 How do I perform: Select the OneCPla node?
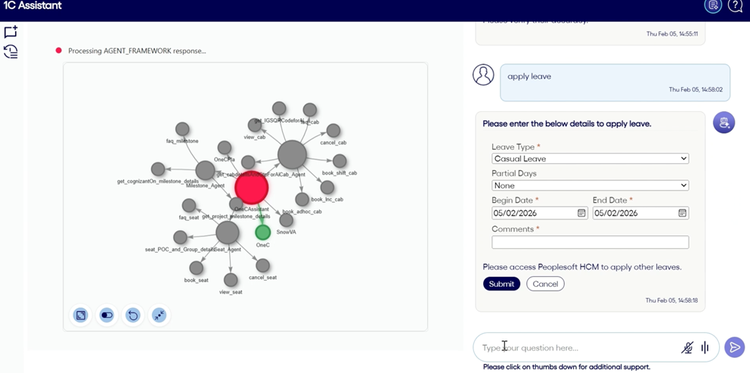pyautogui.click(x=224, y=147)
